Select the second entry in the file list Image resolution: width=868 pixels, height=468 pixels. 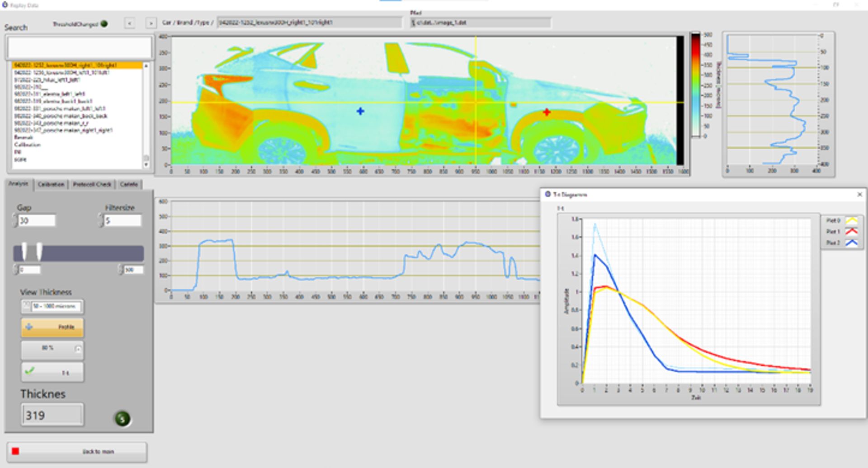62,73
